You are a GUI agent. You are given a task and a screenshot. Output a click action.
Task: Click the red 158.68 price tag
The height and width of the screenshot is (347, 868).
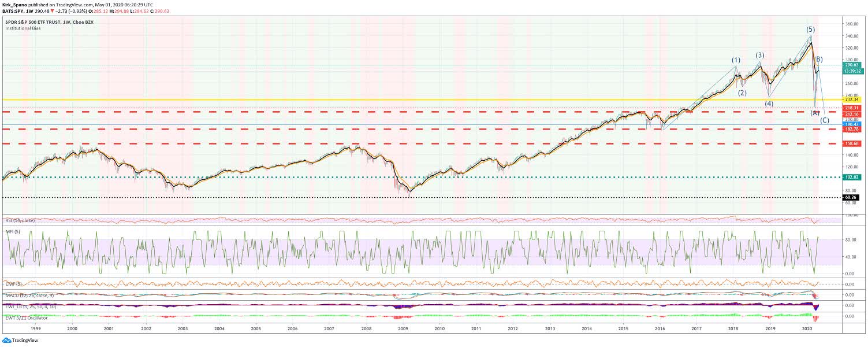pyautogui.click(x=853, y=143)
